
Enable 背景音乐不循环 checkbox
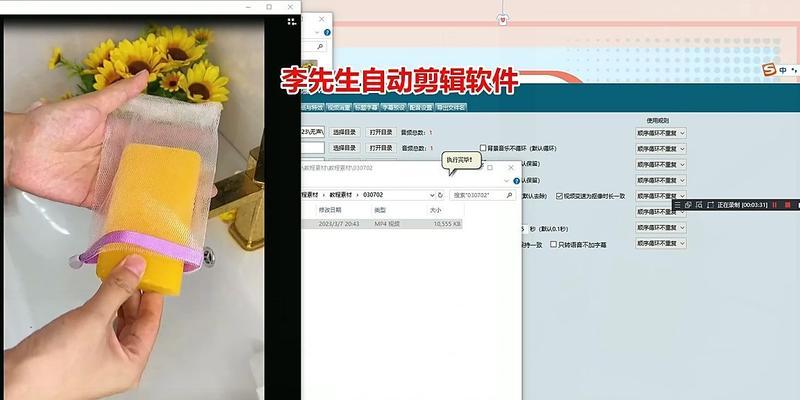pyautogui.click(x=483, y=148)
